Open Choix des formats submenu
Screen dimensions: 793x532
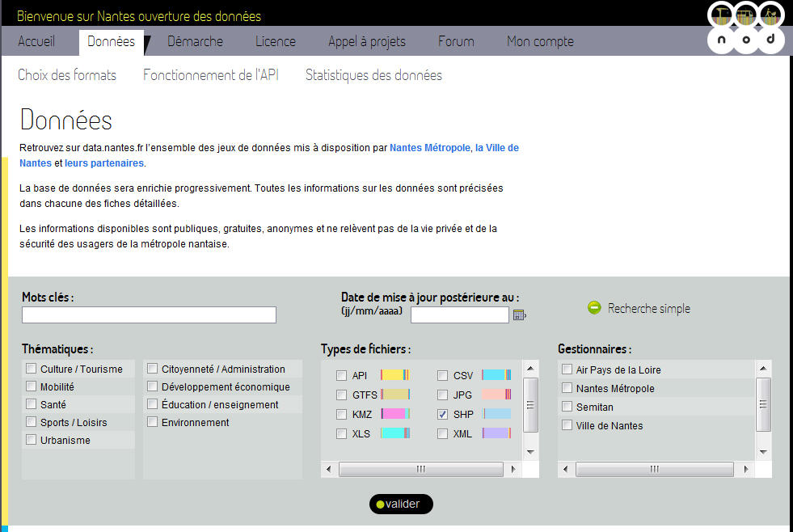click(67, 75)
